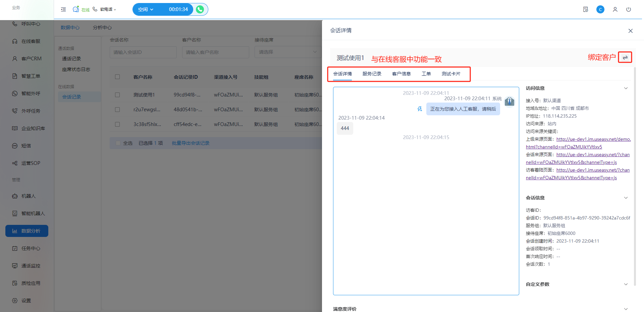Toggle the 全选 checkbox
The height and width of the screenshot is (312, 644).
118,143
